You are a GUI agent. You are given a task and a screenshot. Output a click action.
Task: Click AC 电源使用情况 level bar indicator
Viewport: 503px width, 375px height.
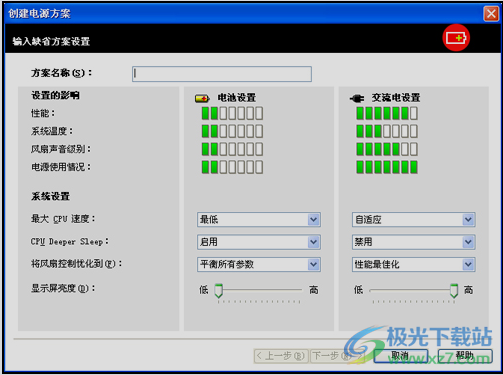point(387,167)
